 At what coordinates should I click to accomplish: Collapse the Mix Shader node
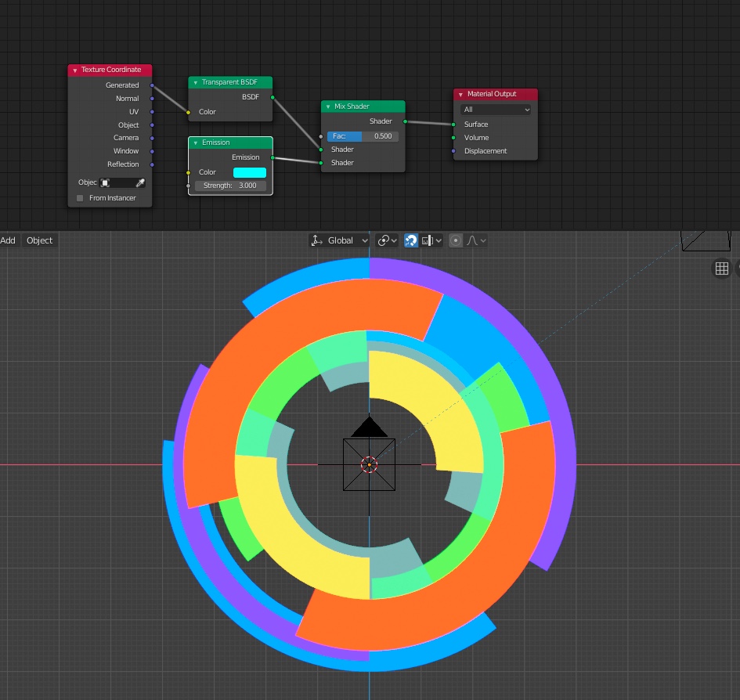pyautogui.click(x=328, y=106)
